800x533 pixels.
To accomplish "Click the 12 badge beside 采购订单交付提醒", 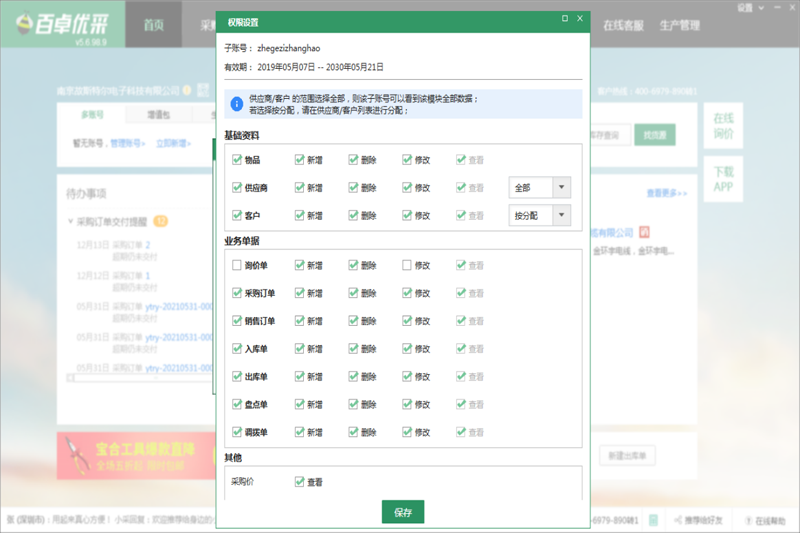I will tap(160, 221).
